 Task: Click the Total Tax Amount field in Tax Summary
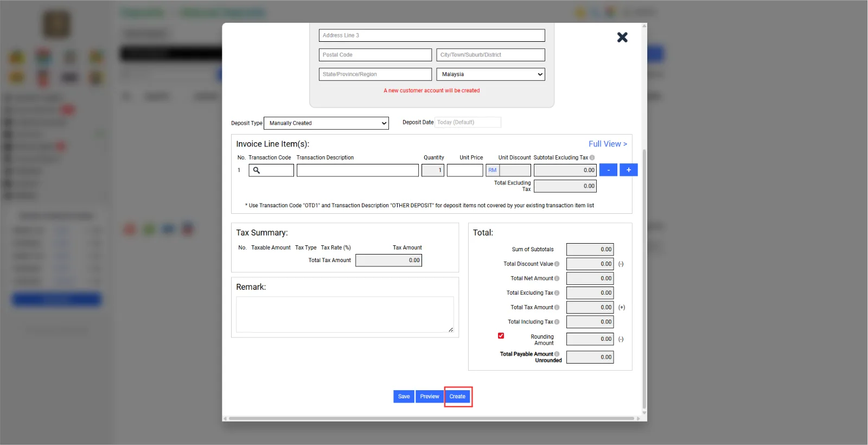388,260
